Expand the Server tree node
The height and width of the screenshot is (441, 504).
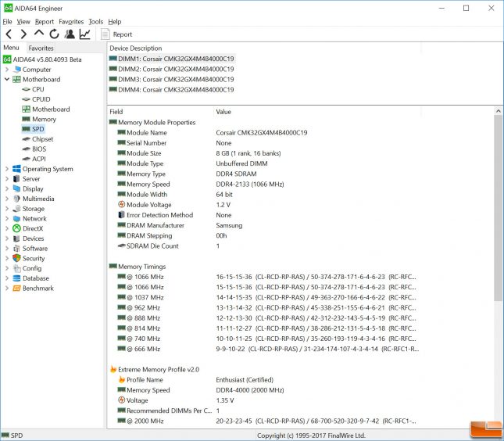[7, 179]
